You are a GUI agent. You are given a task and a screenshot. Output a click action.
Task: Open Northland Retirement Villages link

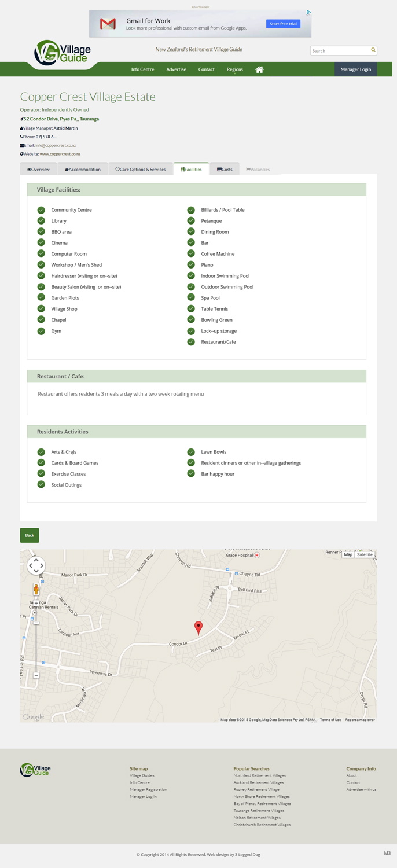click(x=259, y=775)
